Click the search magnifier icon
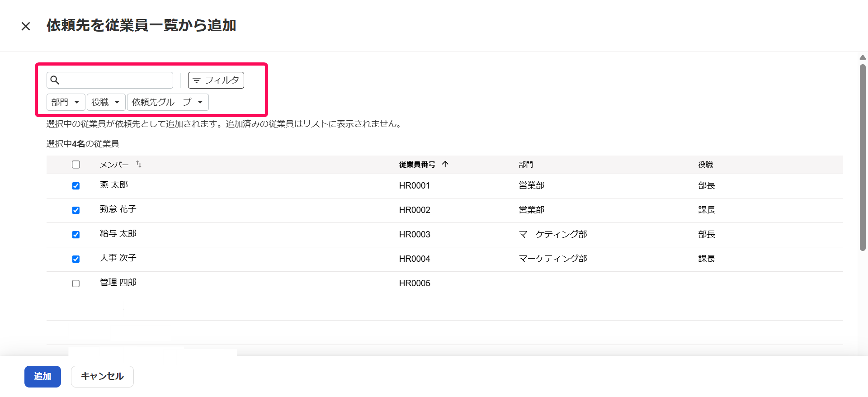 pyautogui.click(x=55, y=80)
